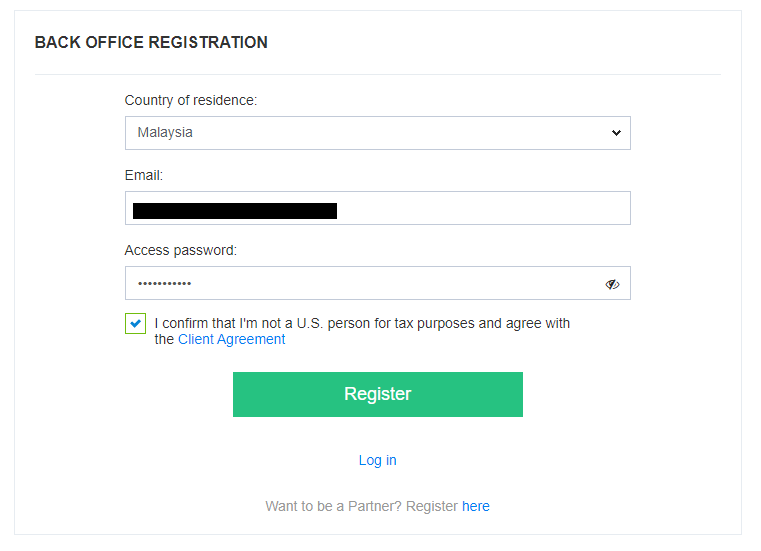Click the 'Want to be a Partner?' text
Viewport: 761px width, 551px height.
point(333,506)
